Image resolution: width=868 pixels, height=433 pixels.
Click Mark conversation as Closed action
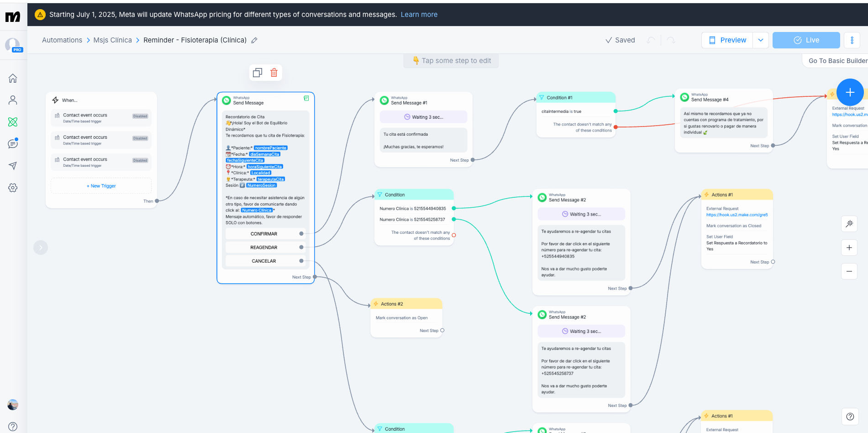pyautogui.click(x=734, y=226)
